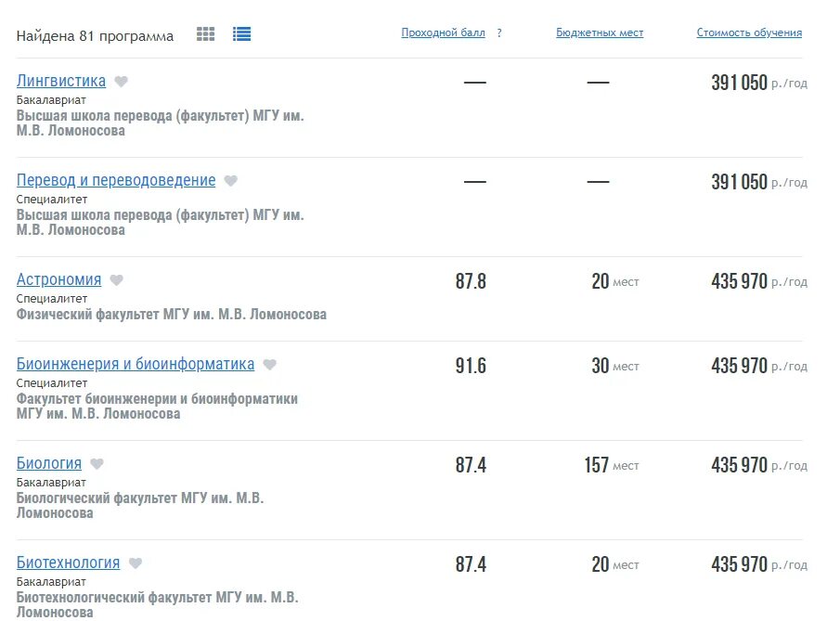Sort by Проходной балл column
The width and height of the screenshot is (840, 621).
coord(443,32)
